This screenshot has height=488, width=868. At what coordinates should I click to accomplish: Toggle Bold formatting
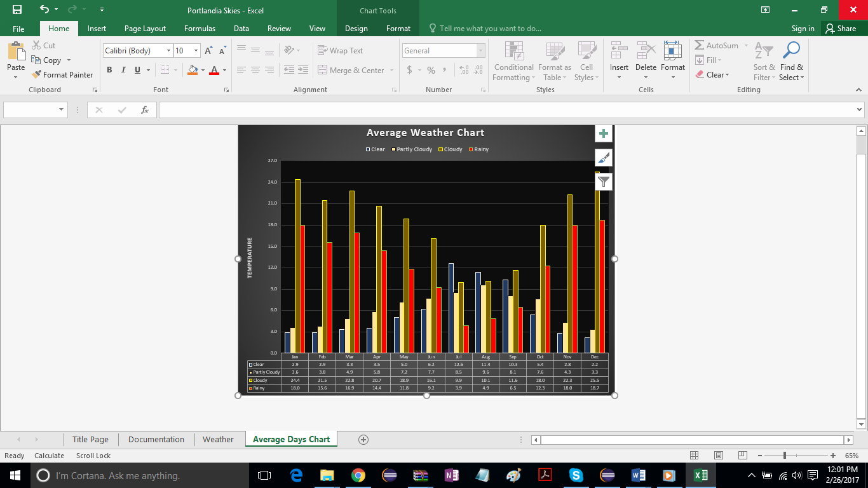109,70
